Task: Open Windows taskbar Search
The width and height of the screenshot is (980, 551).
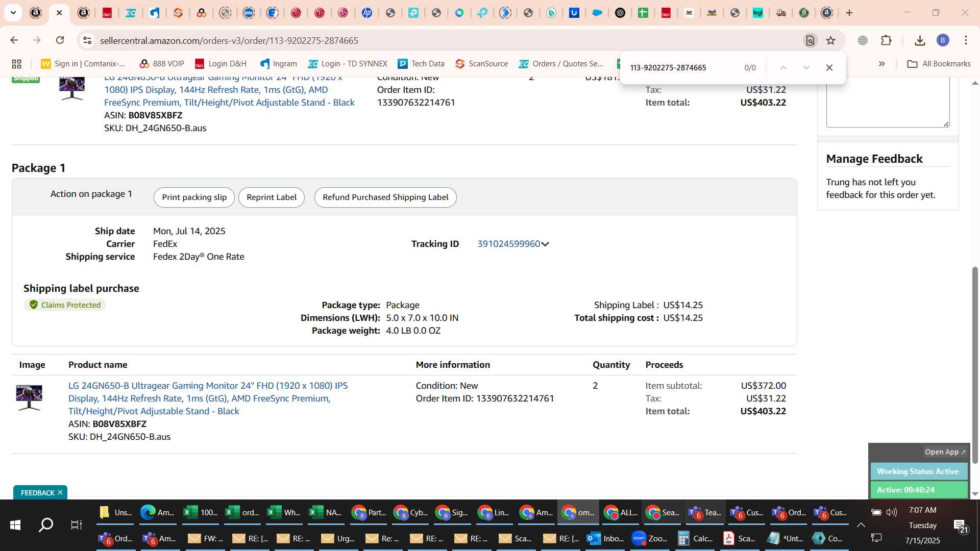Action: pos(46,525)
